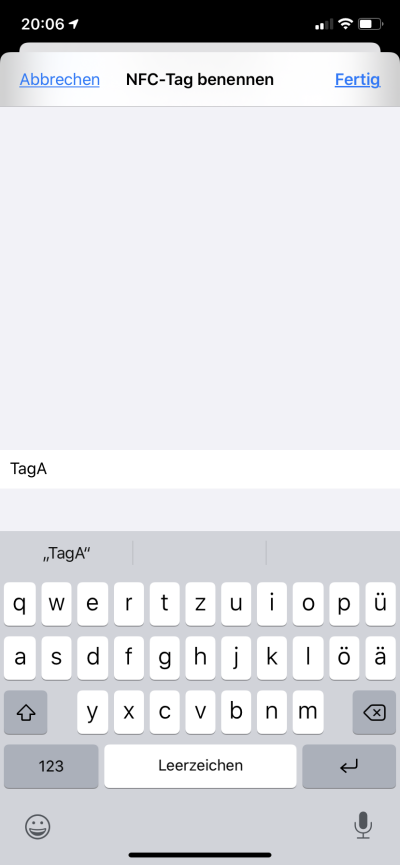
Task: Tap the Wi-Fi status bar icon
Action: coord(345,24)
